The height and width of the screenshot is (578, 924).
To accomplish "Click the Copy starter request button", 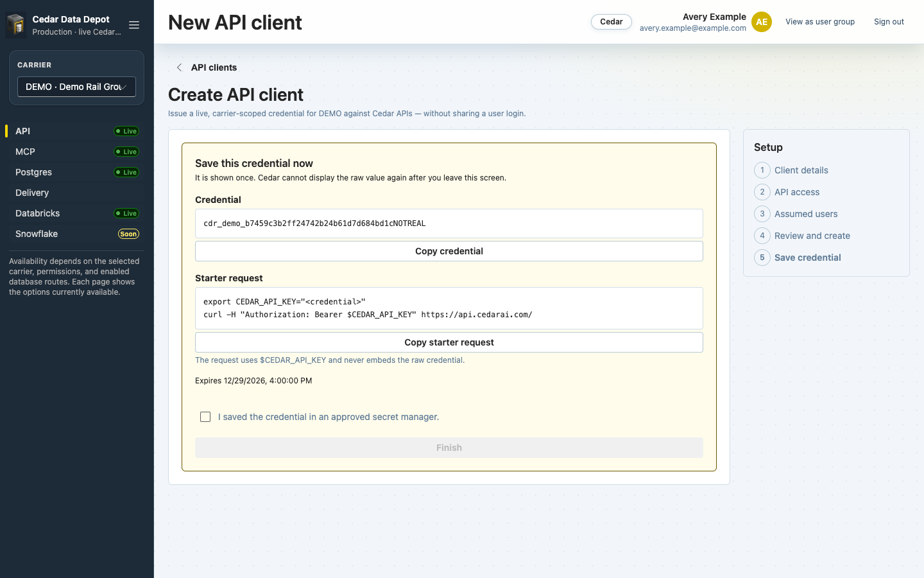I will 449,342.
